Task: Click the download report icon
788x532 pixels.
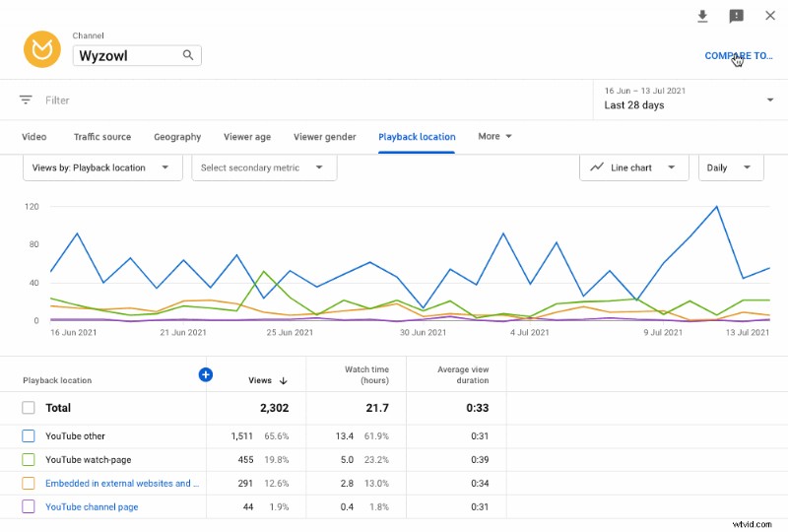Action: (x=702, y=16)
